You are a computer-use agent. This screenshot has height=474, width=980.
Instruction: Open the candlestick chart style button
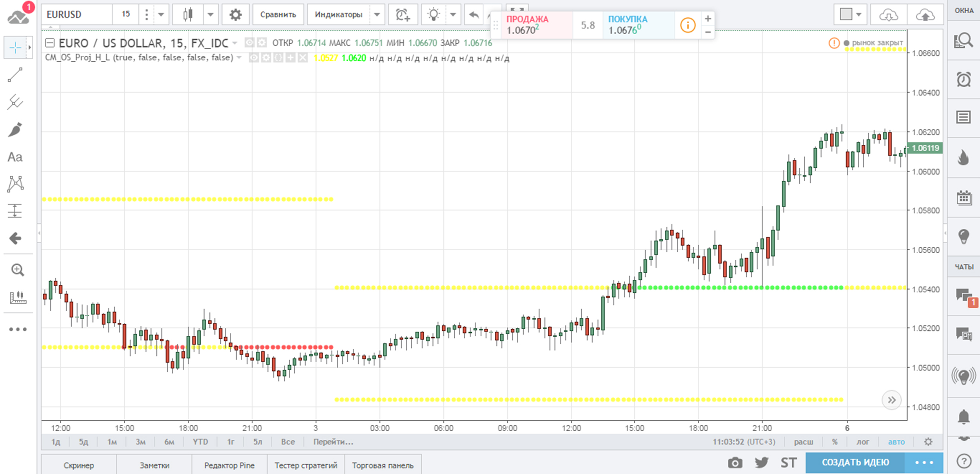(x=188, y=15)
